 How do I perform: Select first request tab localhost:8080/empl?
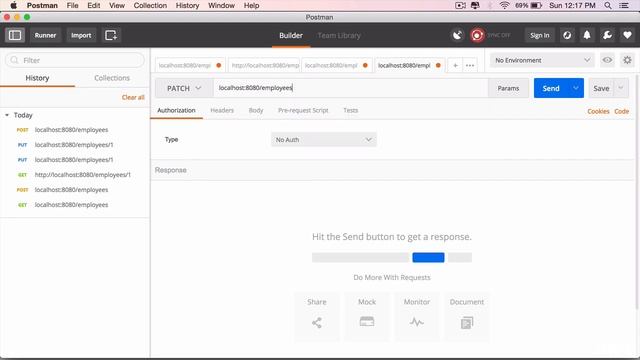190,65
